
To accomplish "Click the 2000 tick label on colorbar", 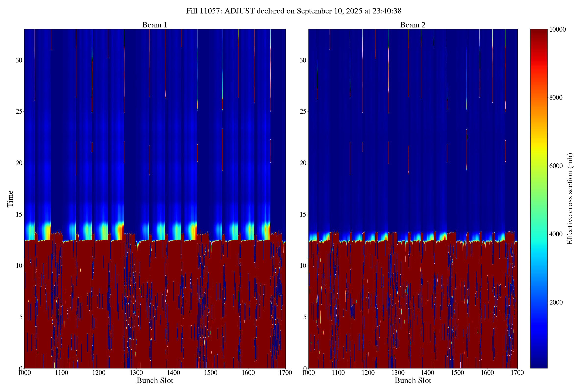I will click(x=555, y=303).
